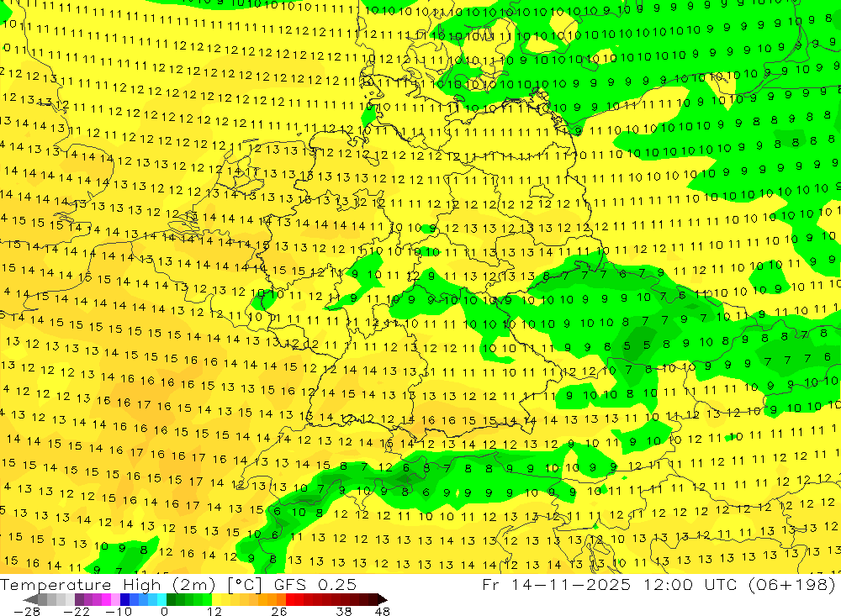Click the yellow segment of the temperature legend

point(217,599)
